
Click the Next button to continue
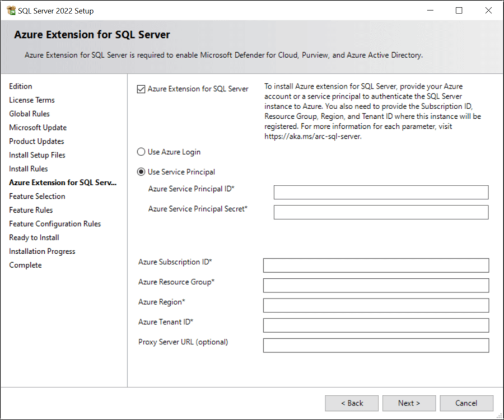tap(409, 403)
